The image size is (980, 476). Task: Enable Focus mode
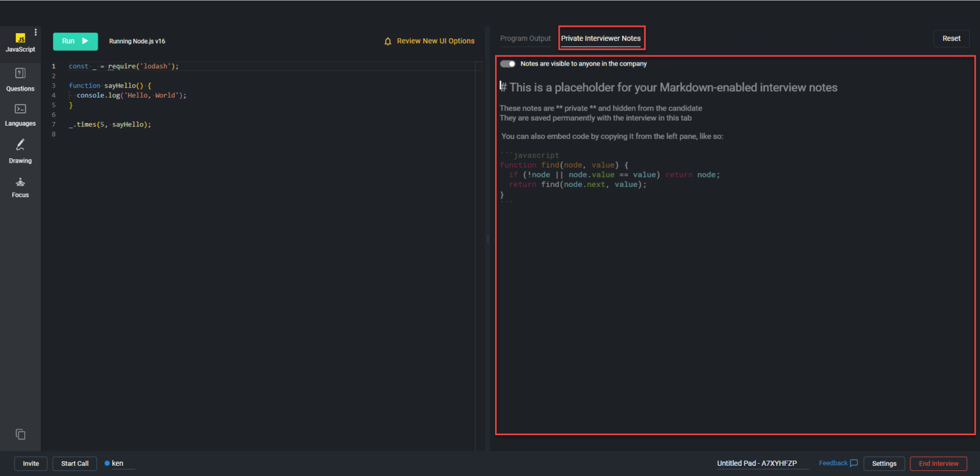20,186
